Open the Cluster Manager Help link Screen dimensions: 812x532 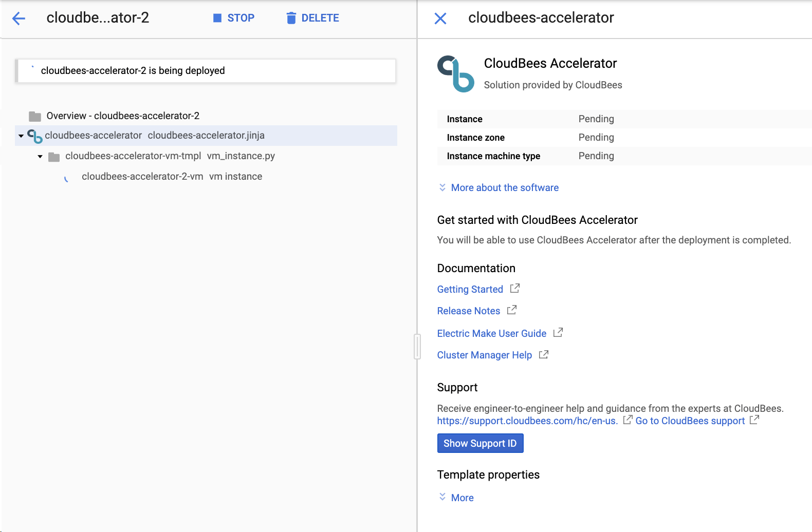coord(485,355)
